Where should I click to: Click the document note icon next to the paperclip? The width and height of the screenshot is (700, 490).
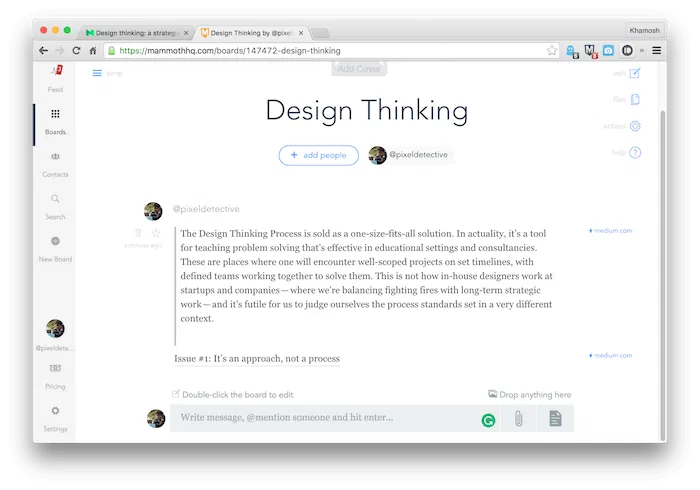tap(555, 419)
